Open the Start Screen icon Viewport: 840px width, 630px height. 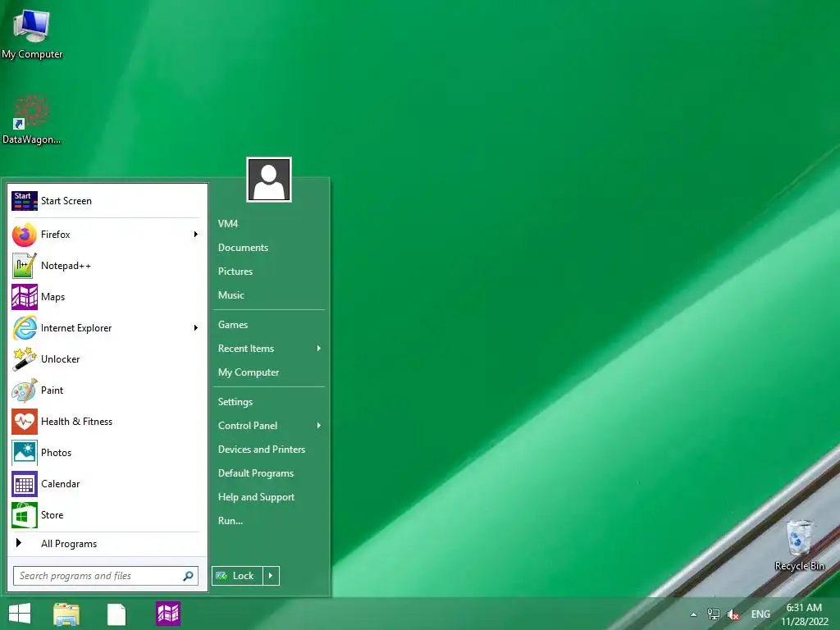point(25,201)
